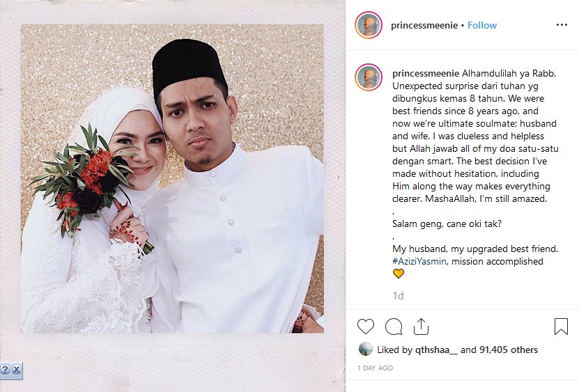The width and height of the screenshot is (579, 392).
Task: Share the post via upload arrow icon
Action: (x=421, y=327)
